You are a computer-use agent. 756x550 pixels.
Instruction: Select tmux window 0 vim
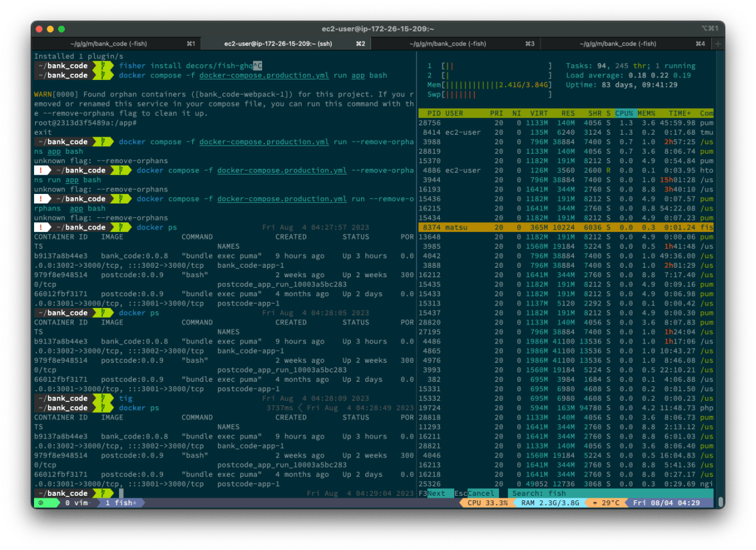[77, 503]
